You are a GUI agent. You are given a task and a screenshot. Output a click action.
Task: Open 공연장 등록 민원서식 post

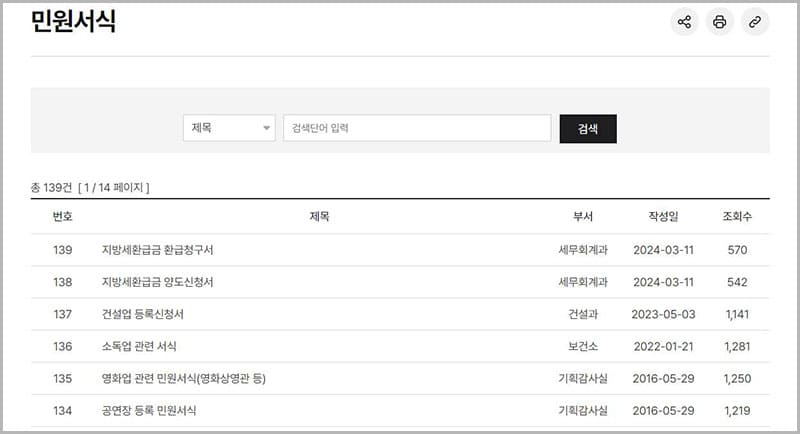[x=149, y=410]
